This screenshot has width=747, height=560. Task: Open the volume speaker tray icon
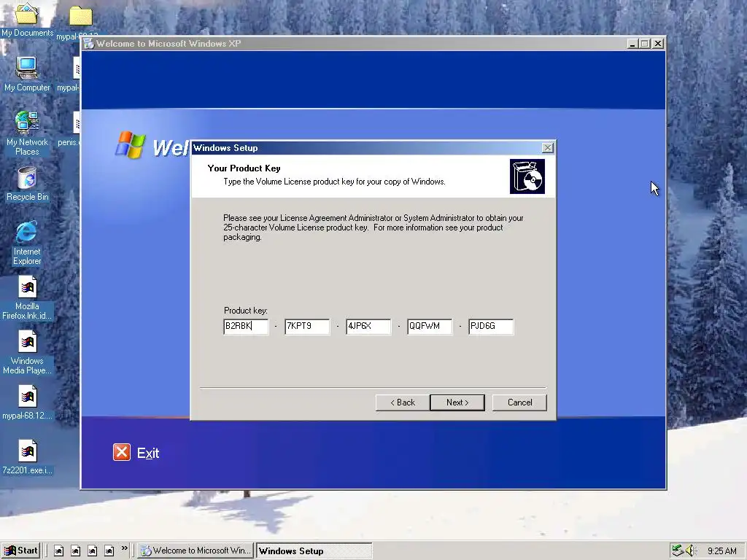pyautogui.click(x=691, y=551)
